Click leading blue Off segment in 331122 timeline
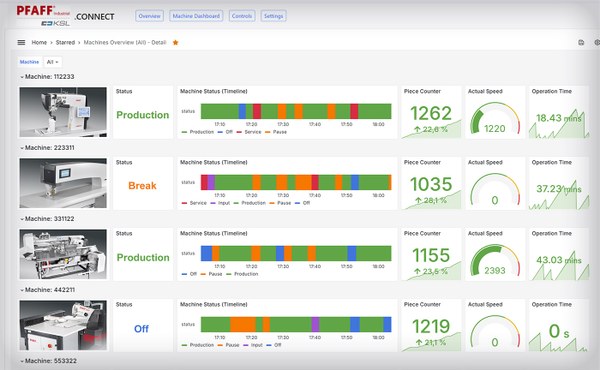Viewport: 600px width, 370px height. coord(207,253)
